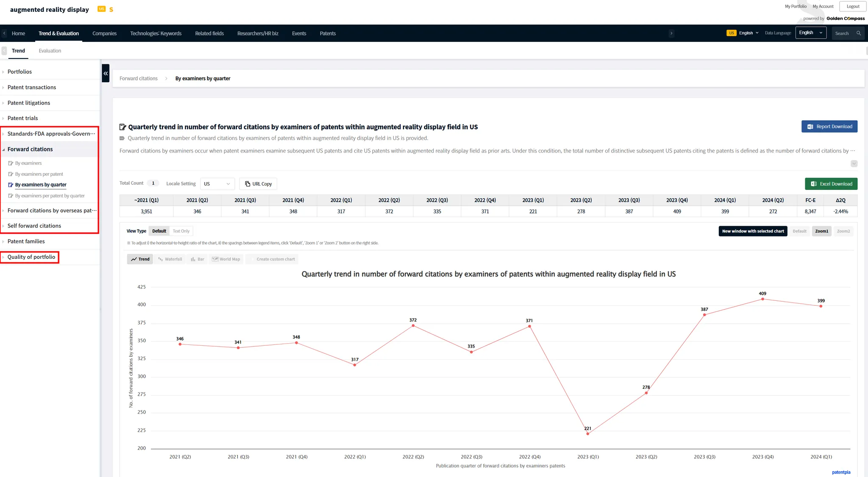Open New window with selected chart
The width and height of the screenshot is (868, 477).
point(753,231)
